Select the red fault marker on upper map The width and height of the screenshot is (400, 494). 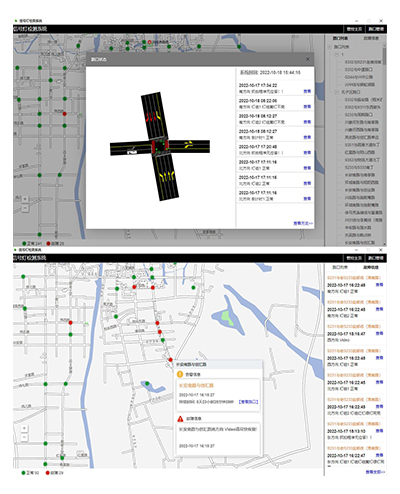[x=65, y=114]
